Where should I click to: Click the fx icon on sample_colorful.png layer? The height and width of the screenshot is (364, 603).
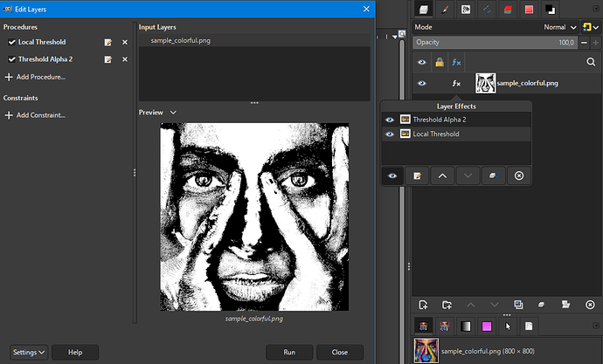coord(456,83)
